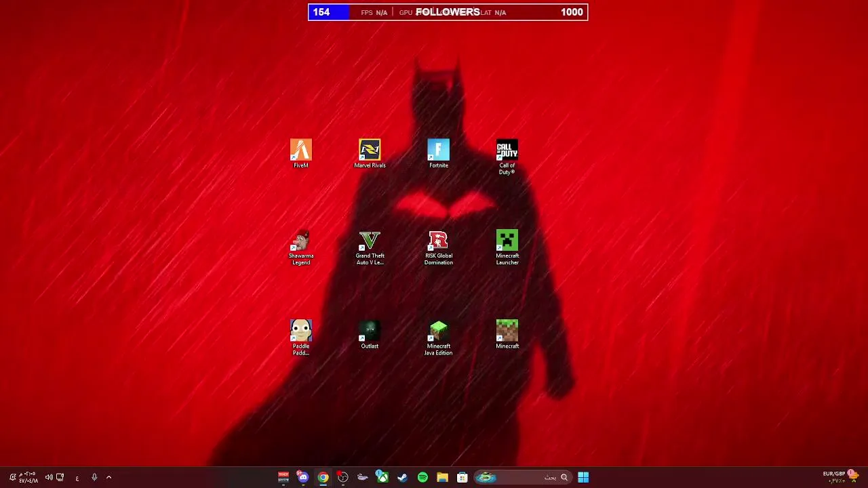
Task: Click the FPS N/A reading in the overlay
Action: click(374, 12)
